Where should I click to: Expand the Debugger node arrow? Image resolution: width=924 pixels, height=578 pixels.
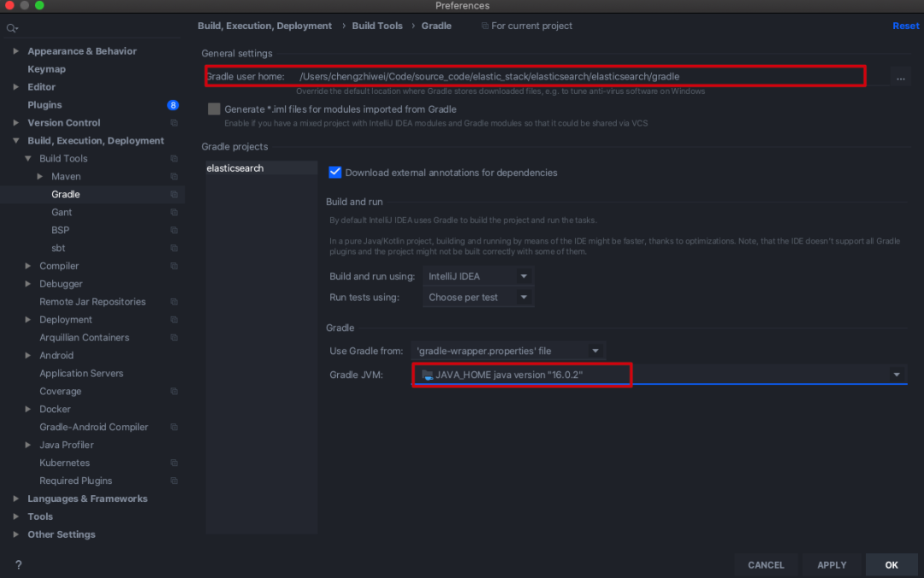pyautogui.click(x=27, y=284)
